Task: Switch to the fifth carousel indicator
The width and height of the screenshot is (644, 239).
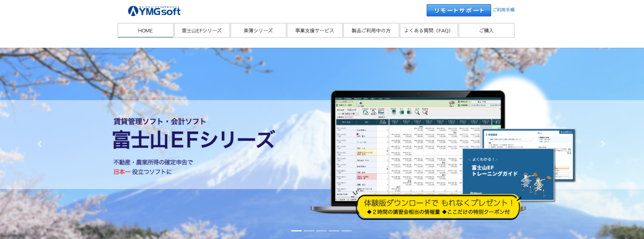Action: (x=347, y=231)
